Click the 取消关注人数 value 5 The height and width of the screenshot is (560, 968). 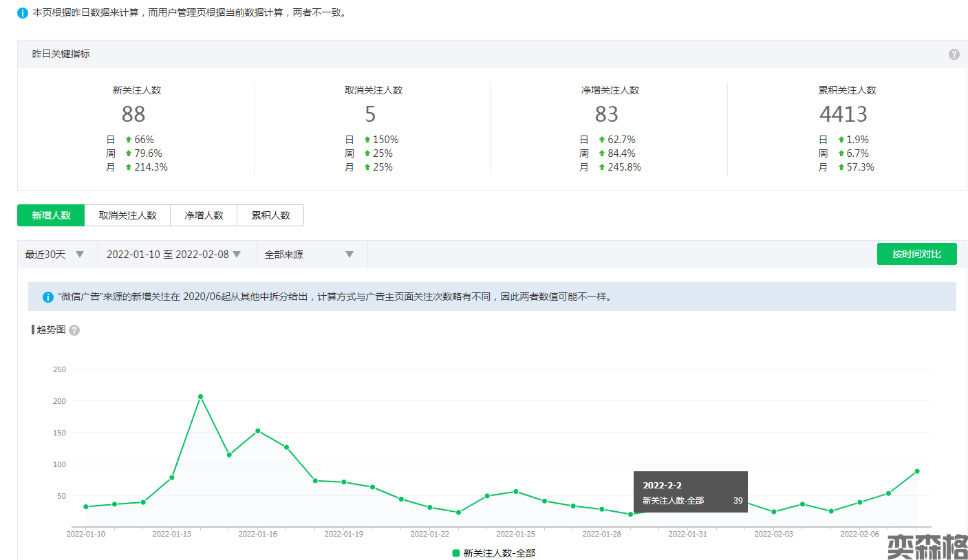tap(370, 114)
